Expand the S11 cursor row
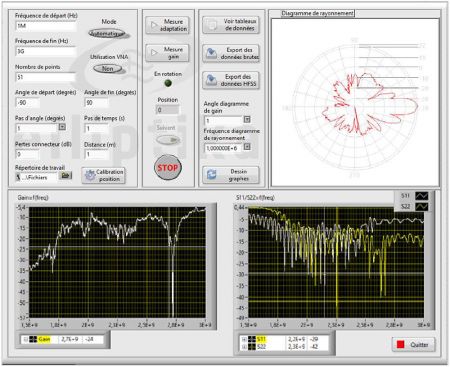The height and width of the screenshot is (367, 450). [x=244, y=339]
